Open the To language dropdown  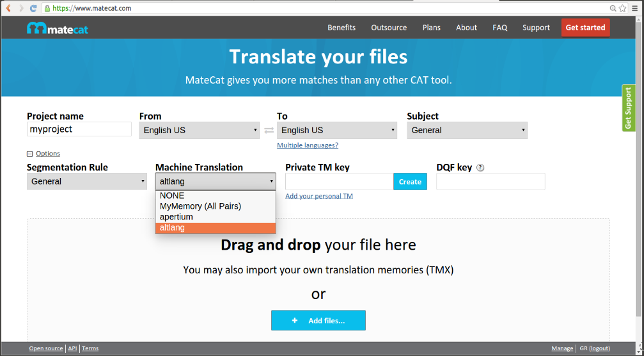pos(337,131)
